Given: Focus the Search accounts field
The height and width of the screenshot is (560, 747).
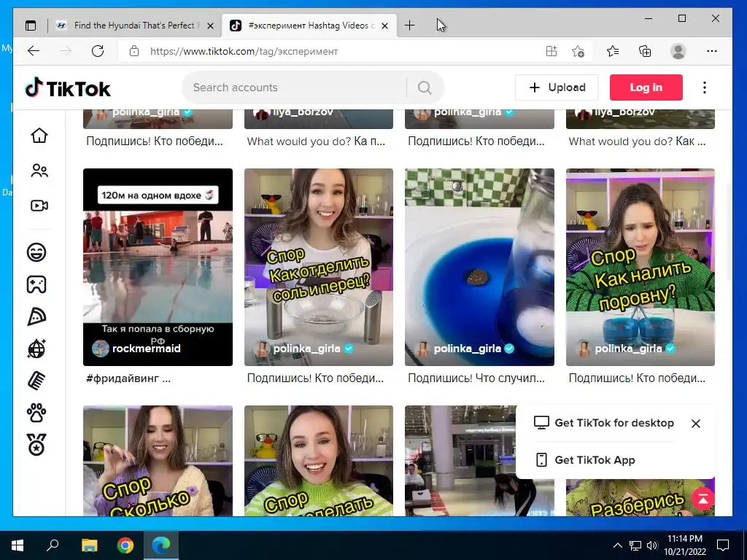Looking at the screenshot, I should tap(295, 87).
